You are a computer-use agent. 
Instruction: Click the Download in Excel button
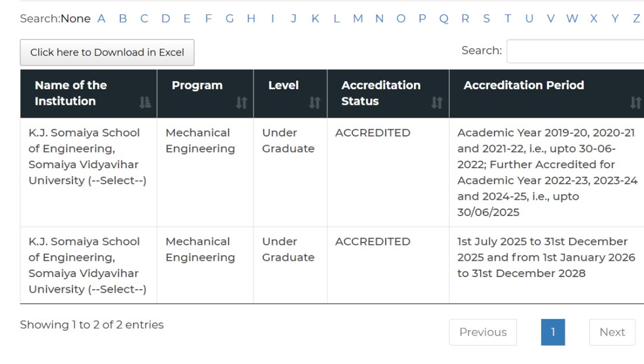pyautogui.click(x=107, y=52)
